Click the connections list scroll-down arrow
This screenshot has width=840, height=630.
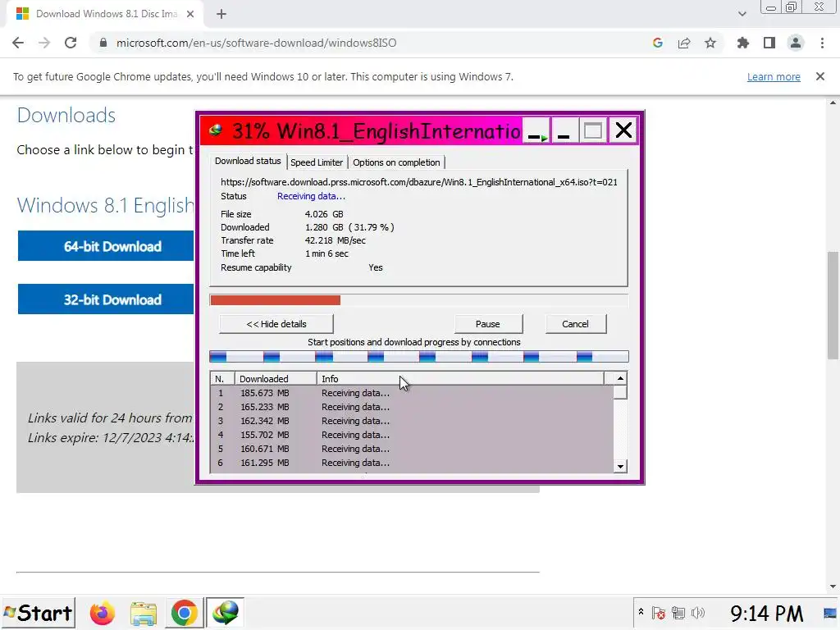coord(620,466)
